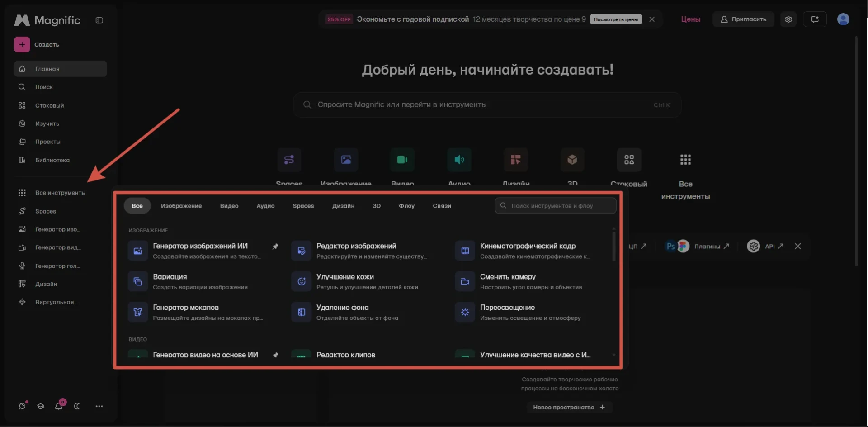Viewport: 868px width, 427px height.
Task: Open the Все инструменты grid icon
Action: [685, 159]
